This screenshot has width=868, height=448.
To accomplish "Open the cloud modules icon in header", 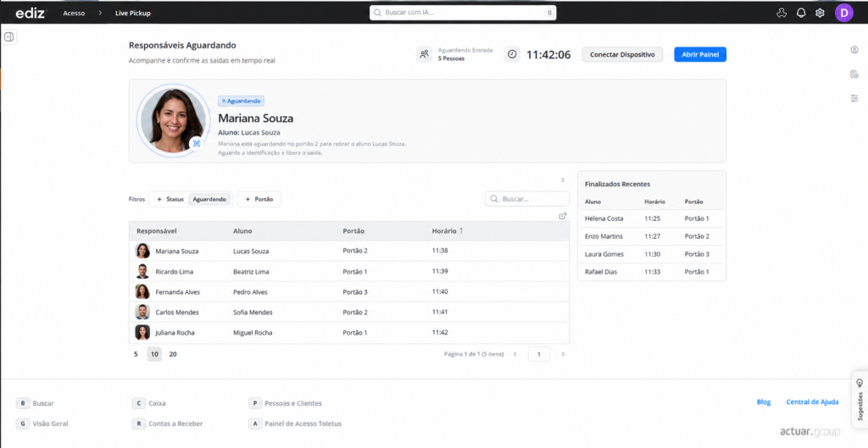I will coord(782,13).
